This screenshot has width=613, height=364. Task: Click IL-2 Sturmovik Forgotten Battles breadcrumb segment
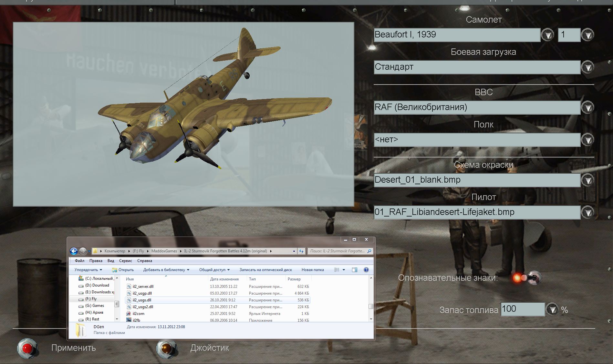[x=225, y=251]
